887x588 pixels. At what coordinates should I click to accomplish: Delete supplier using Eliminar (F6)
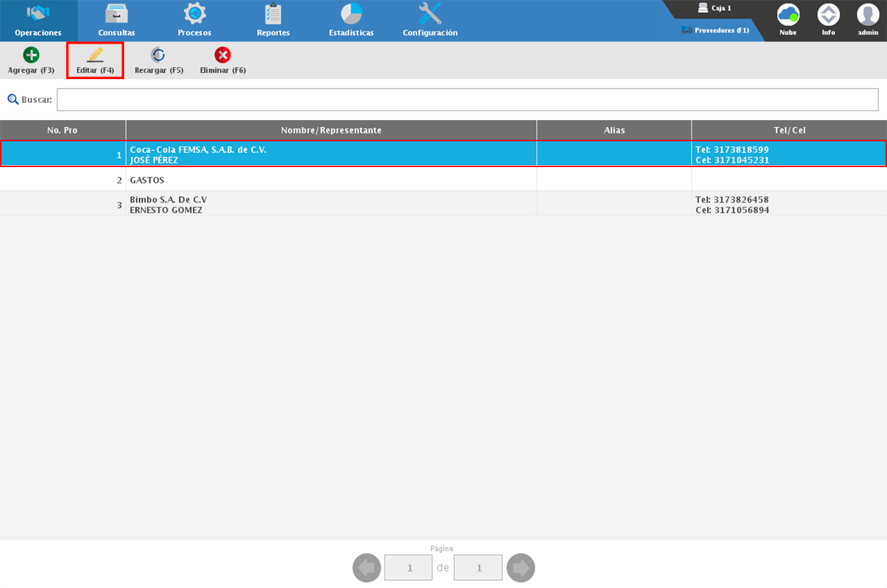click(222, 61)
